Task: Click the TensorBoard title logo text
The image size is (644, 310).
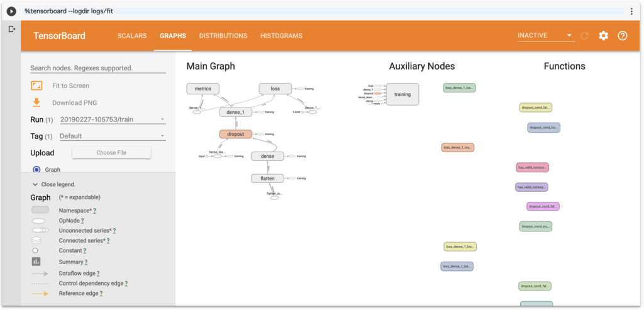Action: pos(60,36)
